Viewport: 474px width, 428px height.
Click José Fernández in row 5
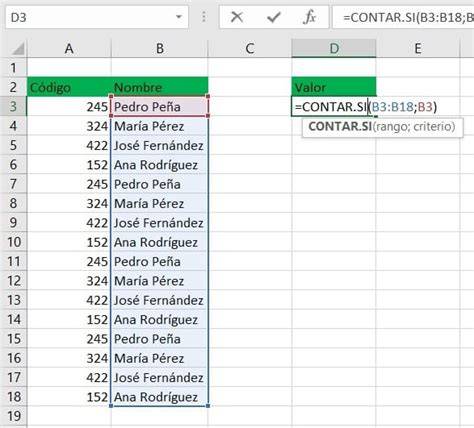coord(160,145)
